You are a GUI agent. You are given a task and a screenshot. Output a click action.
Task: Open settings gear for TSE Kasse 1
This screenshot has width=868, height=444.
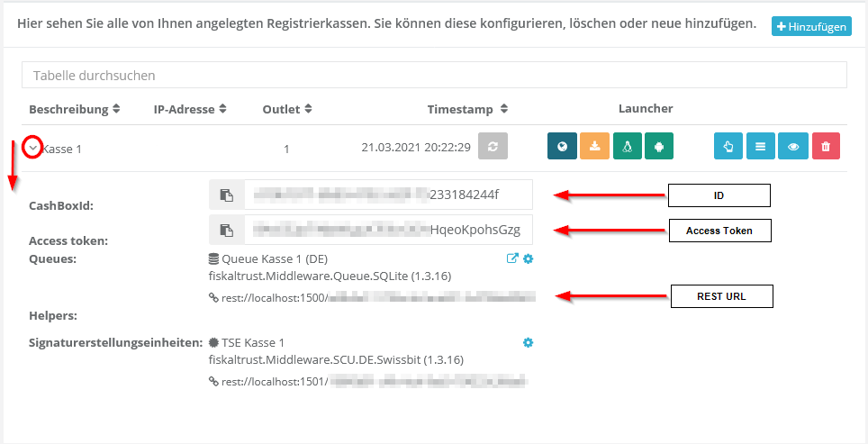529,342
